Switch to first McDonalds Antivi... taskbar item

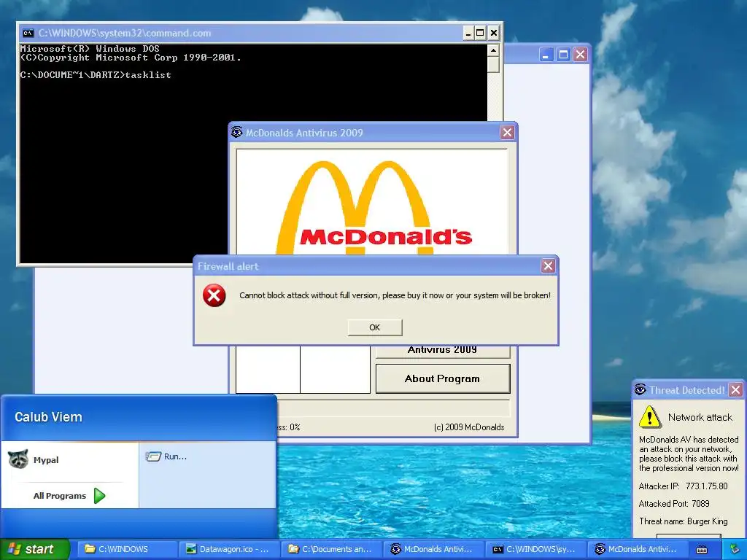click(x=435, y=549)
